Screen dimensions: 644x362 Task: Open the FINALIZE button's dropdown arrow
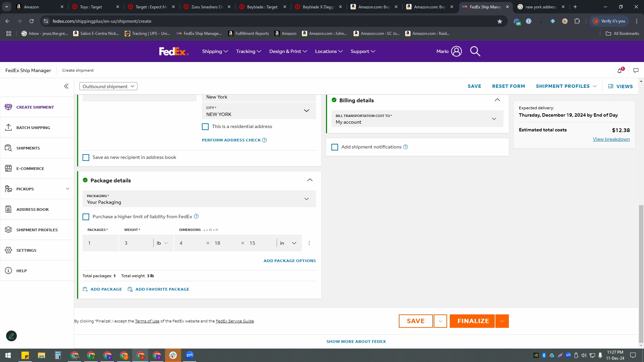tap(502, 321)
